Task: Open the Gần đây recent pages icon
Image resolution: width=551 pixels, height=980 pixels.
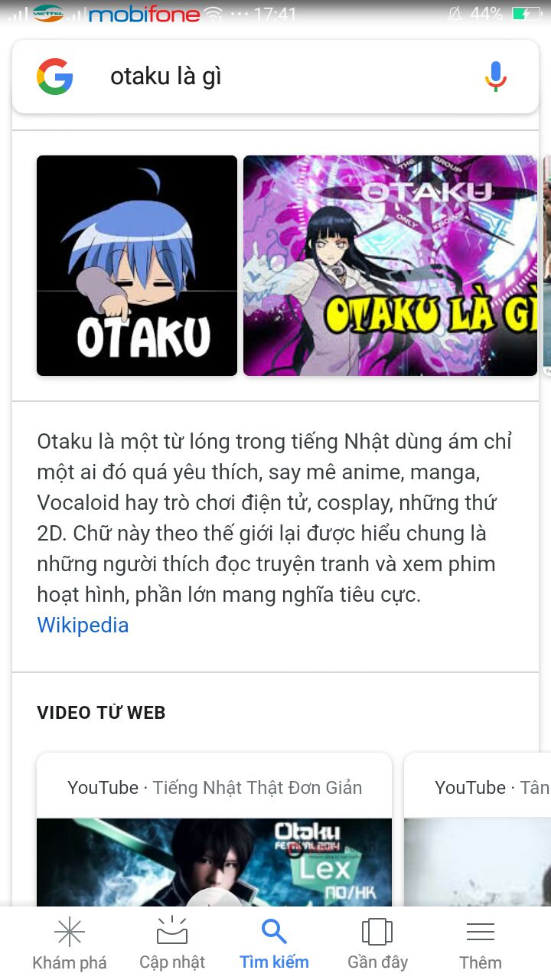Action: point(377,932)
